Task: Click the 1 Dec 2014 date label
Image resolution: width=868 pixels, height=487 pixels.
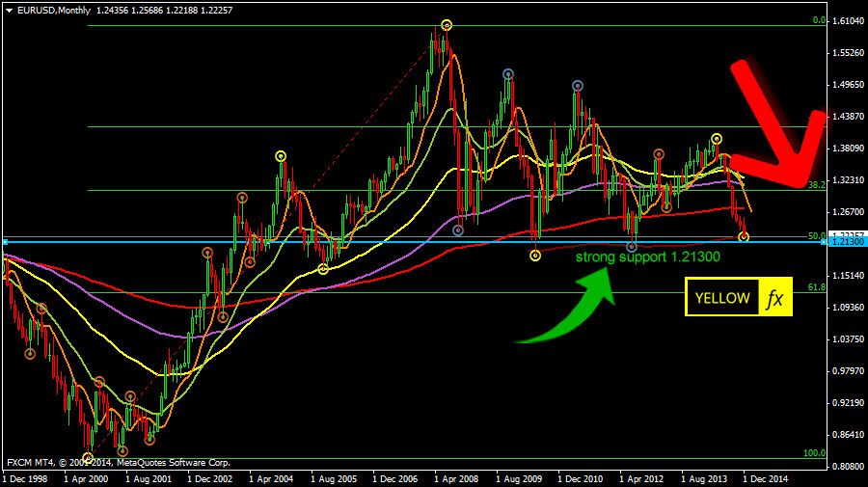Action: tap(767, 477)
